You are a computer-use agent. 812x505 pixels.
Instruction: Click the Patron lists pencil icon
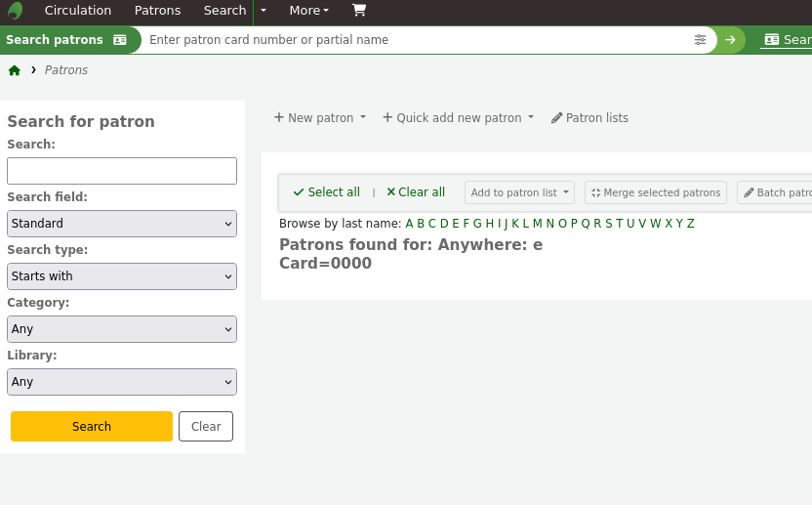click(x=557, y=118)
